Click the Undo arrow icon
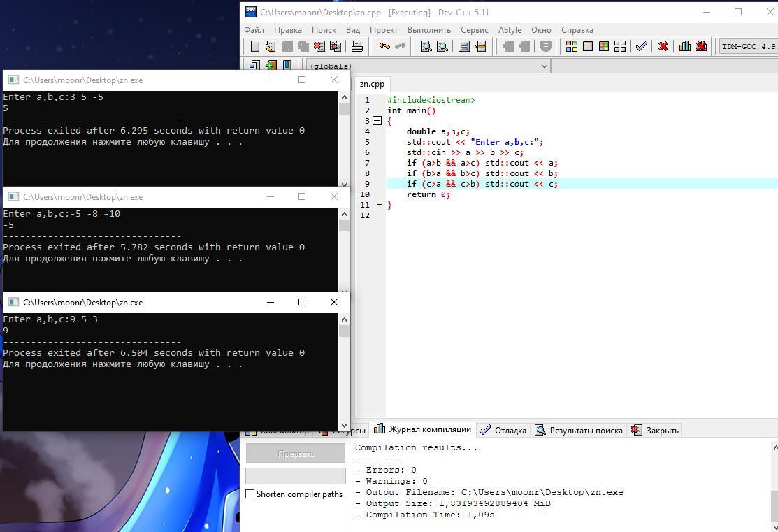 click(x=384, y=46)
